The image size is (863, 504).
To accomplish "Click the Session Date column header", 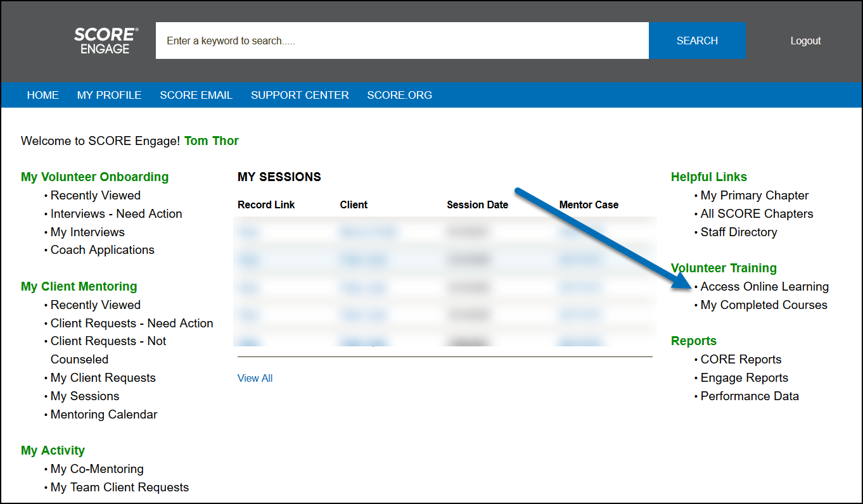I will [x=477, y=205].
